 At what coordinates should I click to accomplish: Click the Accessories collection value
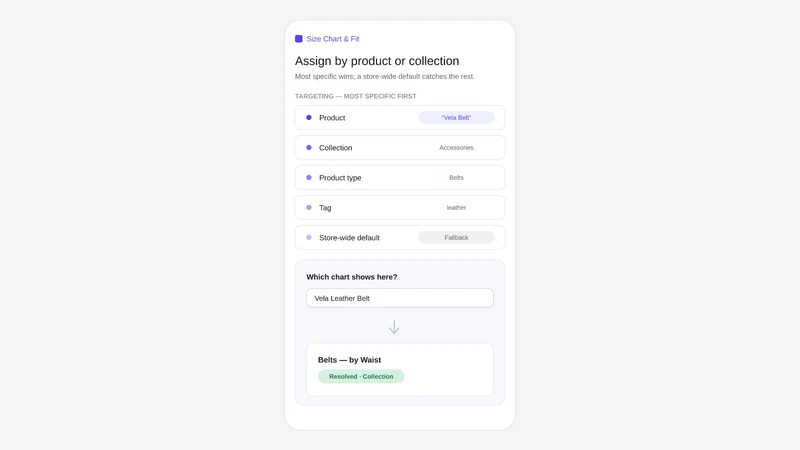456,147
